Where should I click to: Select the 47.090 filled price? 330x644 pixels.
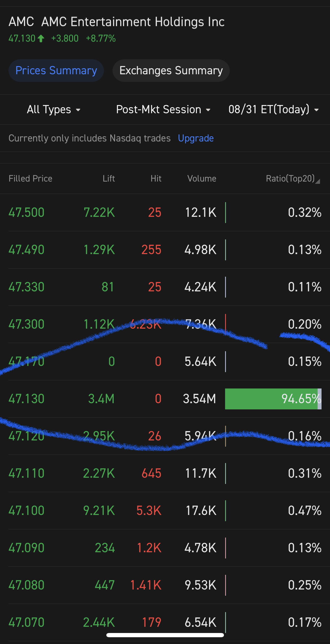click(27, 548)
